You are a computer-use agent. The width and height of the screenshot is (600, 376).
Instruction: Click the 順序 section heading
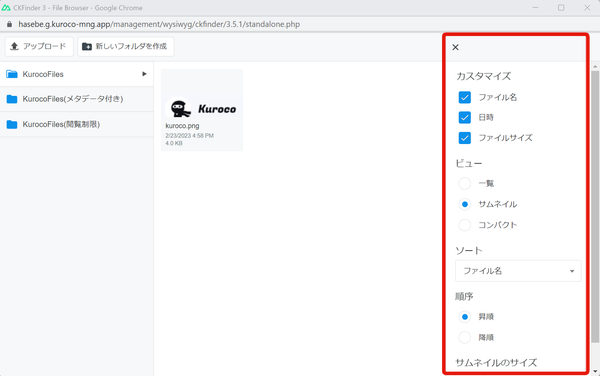pyautogui.click(x=464, y=296)
